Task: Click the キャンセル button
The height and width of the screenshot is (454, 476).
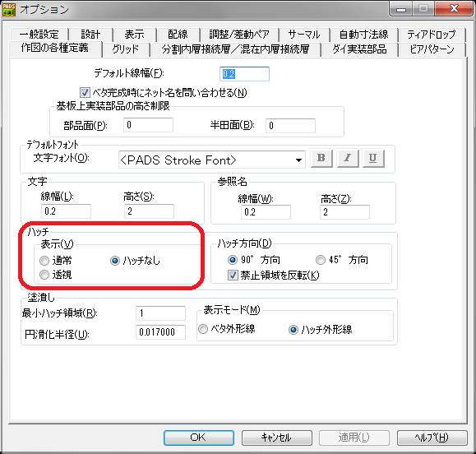Action: pos(276,438)
